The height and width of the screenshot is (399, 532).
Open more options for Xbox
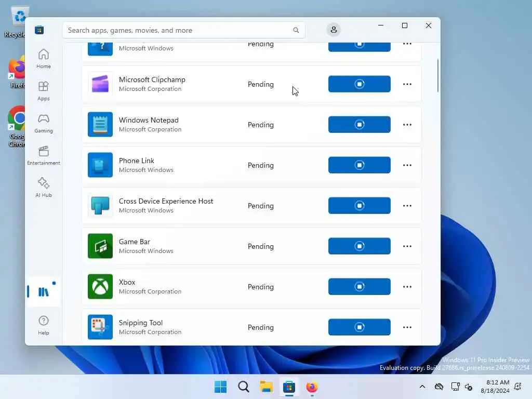point(407,287)
